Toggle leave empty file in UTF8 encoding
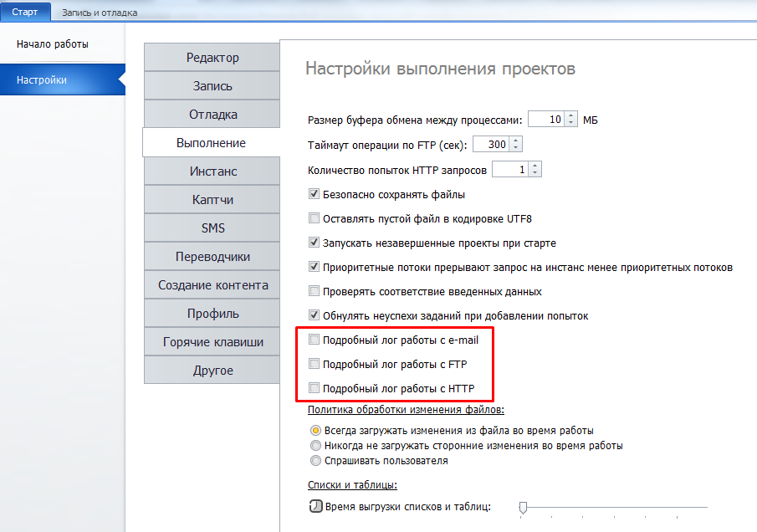Image resolution: width=757 pixels, height=532 pixels. point(314,218)
